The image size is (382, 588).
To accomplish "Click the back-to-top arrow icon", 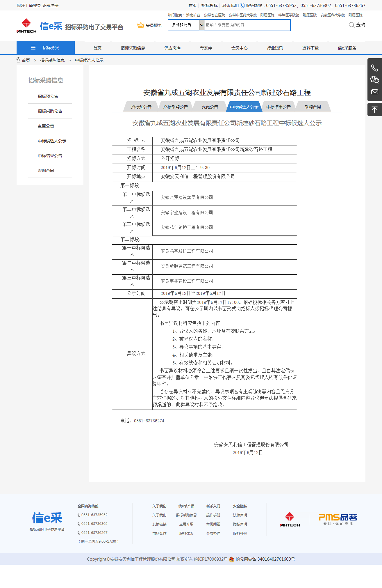I will click(x=374, y=109).
